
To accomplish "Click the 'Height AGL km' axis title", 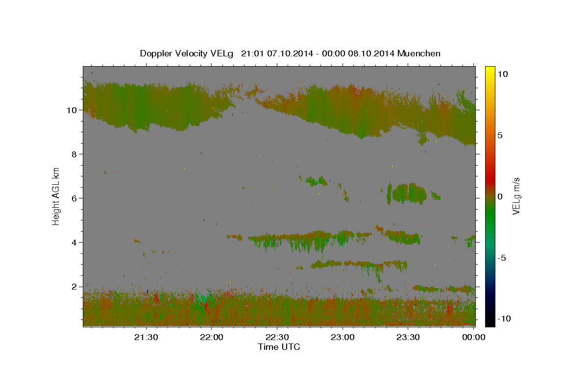I will point(56,196).
